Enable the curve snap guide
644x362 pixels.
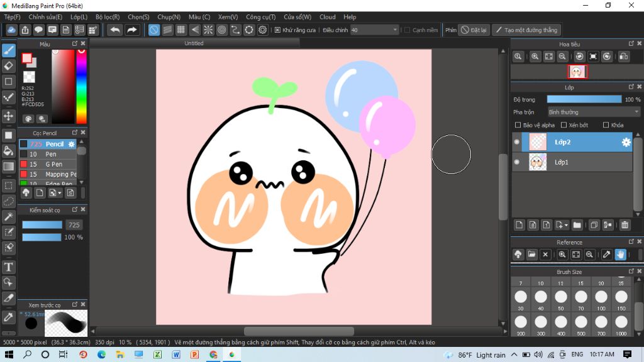[x=235, y=30]
